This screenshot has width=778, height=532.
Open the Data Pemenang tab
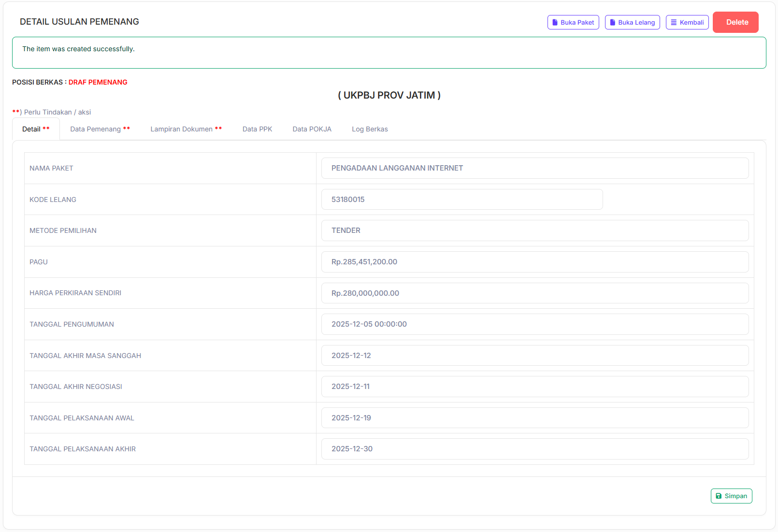(100, 129)
